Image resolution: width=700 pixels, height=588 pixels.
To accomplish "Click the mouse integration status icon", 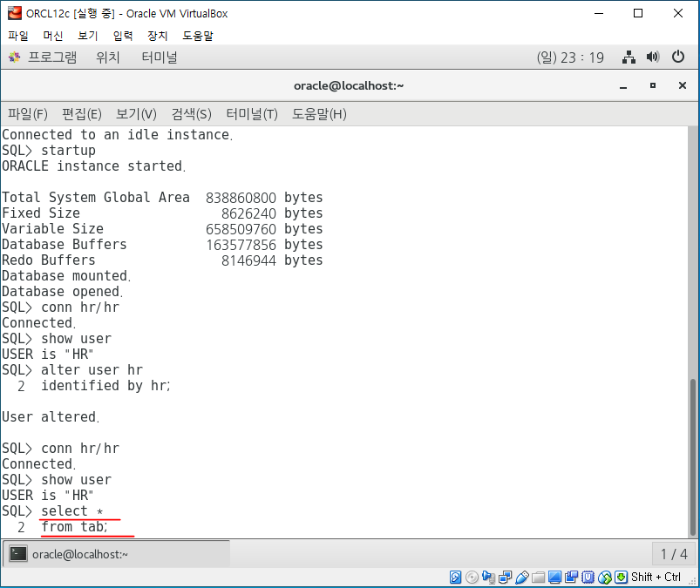I will pos(604,578).
